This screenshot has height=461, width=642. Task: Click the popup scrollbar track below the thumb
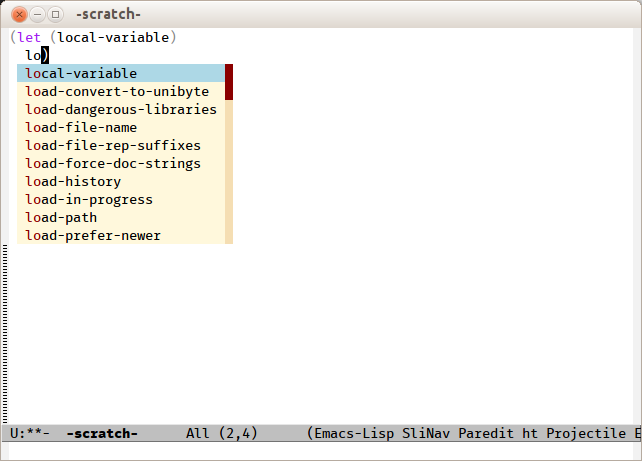coord(229,172)
